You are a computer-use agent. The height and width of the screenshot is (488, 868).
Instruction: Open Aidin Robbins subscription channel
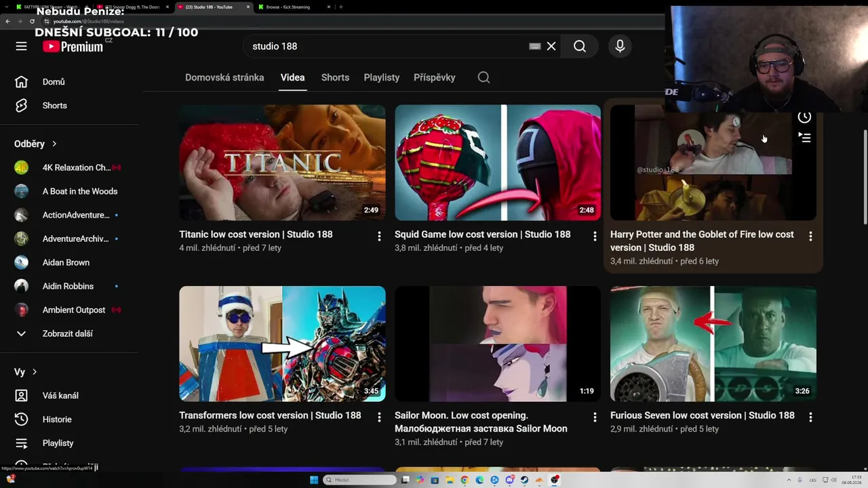click(69, 286)
